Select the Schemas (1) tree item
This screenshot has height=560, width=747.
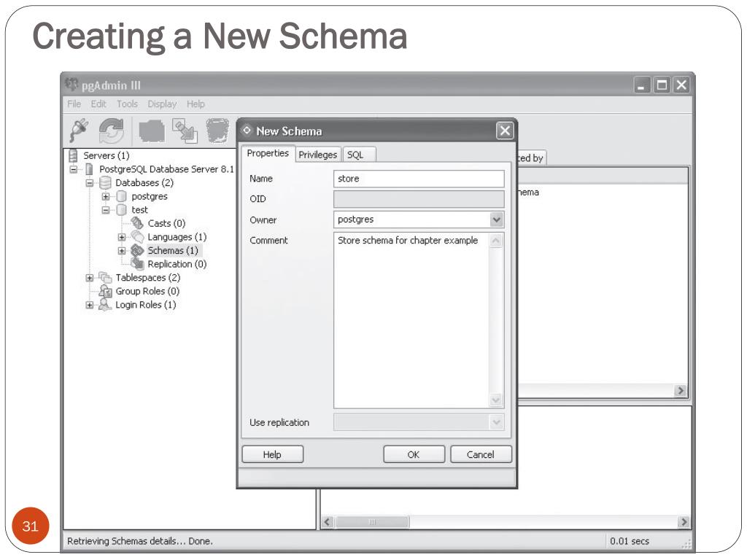[x=172, y=251]
